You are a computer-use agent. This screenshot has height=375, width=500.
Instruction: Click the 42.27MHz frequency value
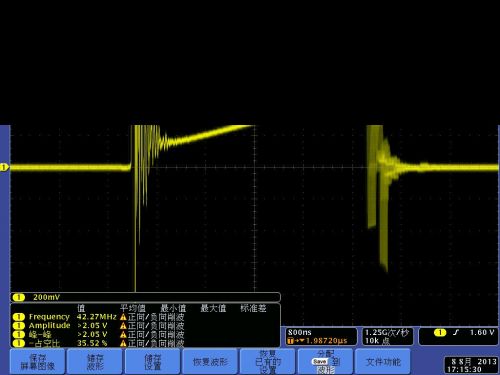click(x=97, y=317)
